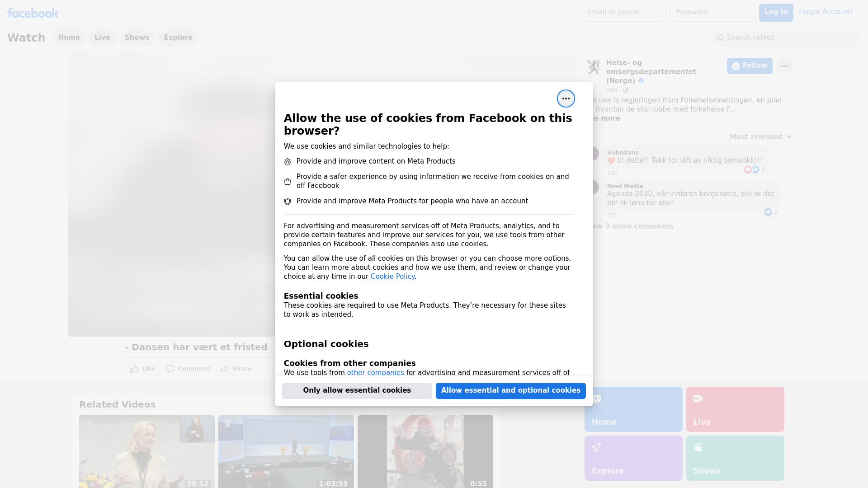Click the 19h post timestamp
Image resolution: width=868 pixels, height=488 pixels.
pos(611,90)
